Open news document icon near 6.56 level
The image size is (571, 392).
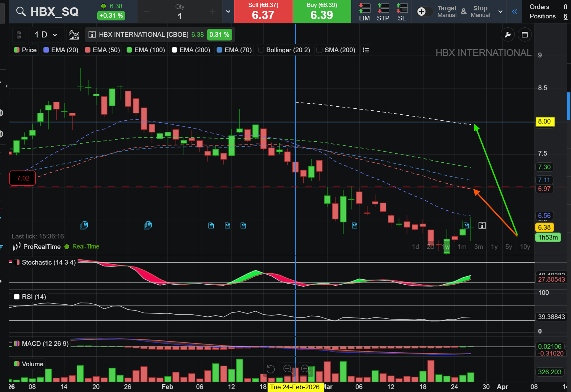466,226
